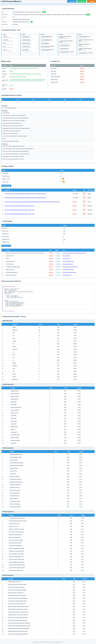96x644 pixels.
Task: Click the Heading Structure & Content section icon
Action: point(2,95)
